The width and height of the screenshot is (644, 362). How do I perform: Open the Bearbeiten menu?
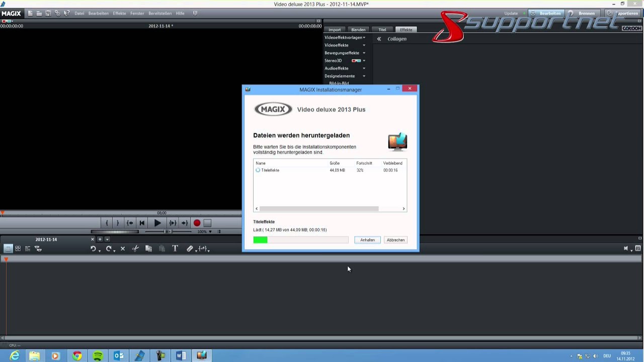pos(98,14)
